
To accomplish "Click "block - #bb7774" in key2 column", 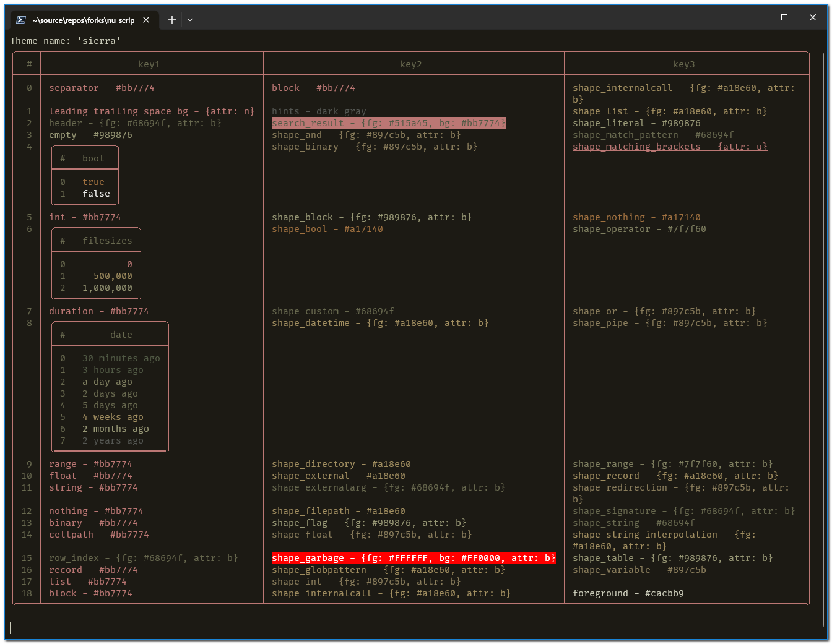I will click(313, 88).
